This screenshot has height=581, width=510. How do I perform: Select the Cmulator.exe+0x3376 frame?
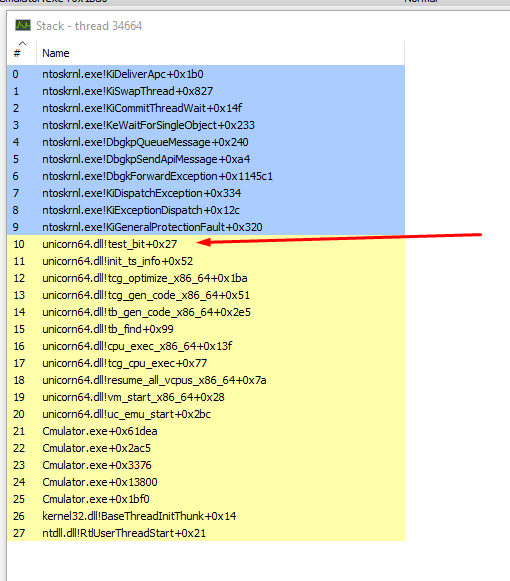(206, 465)
